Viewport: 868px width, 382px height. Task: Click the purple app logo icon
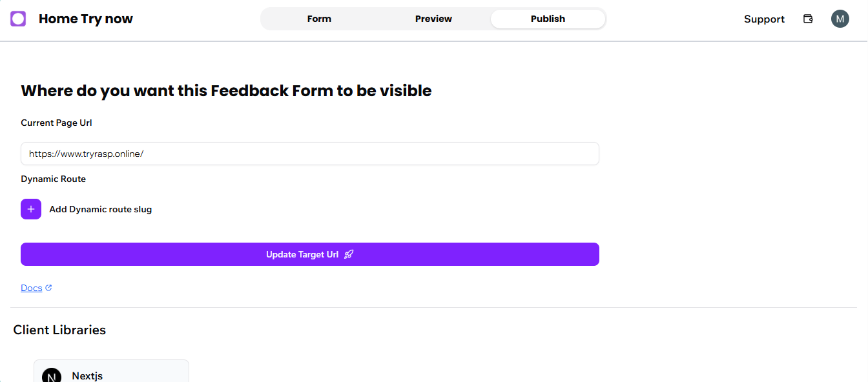pyautogui.click(x=18, y=19)
